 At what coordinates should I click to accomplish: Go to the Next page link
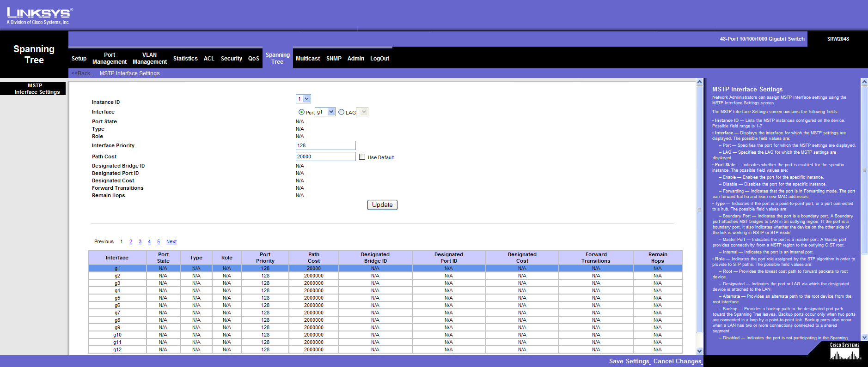tap(171, 241)
